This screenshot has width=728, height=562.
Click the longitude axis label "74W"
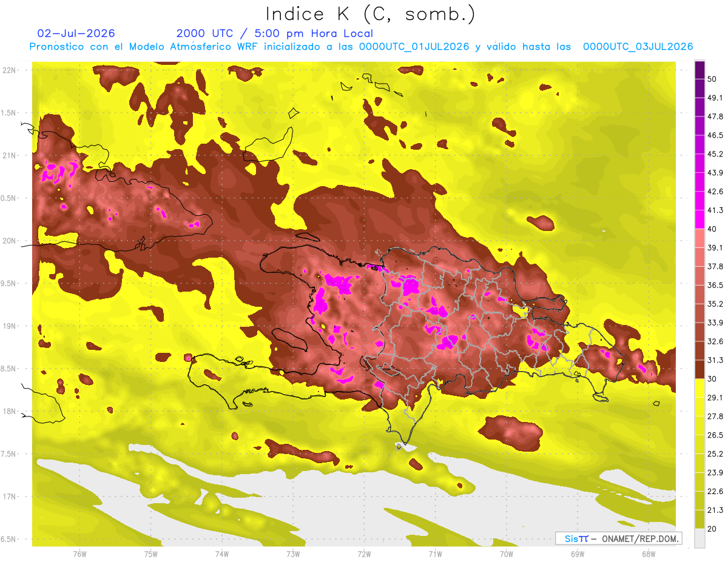[222, 554]
